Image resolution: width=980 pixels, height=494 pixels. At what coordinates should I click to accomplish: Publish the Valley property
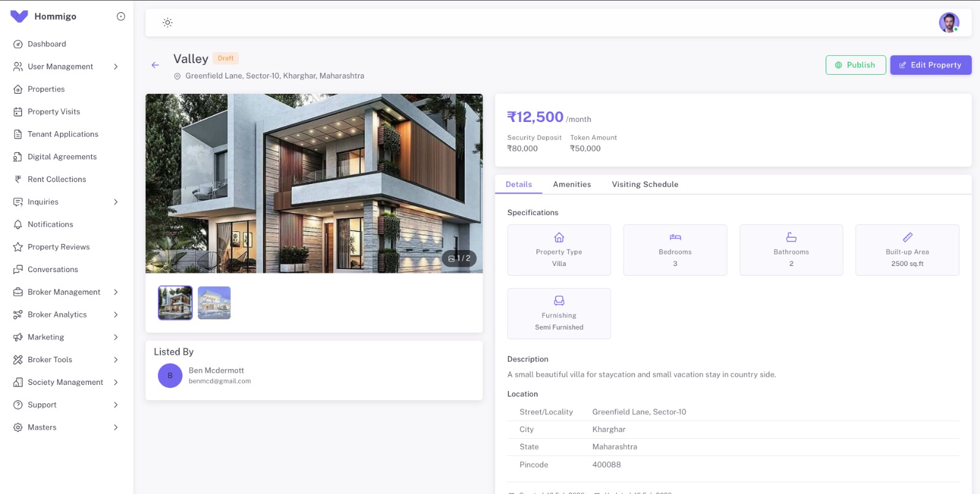tap(856, 65)
